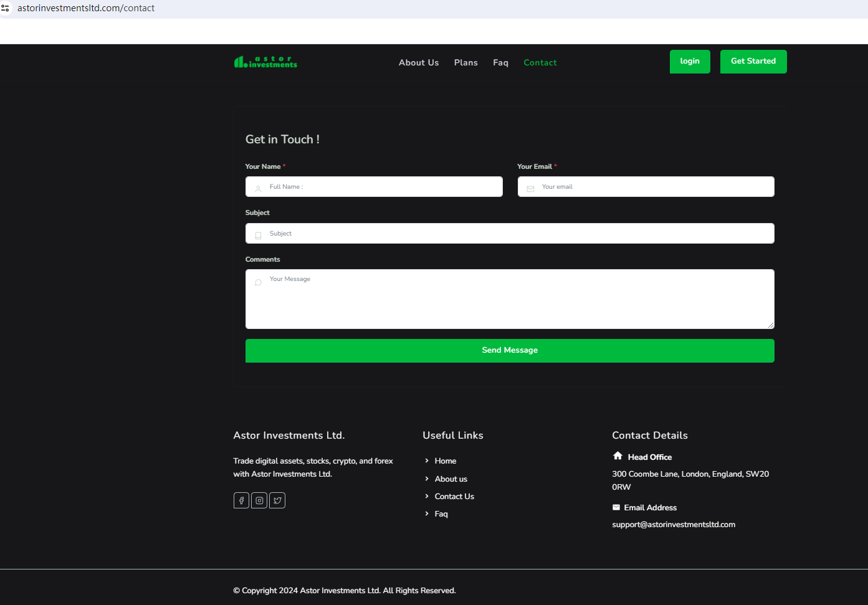This screenshot has height=605, width=868.
Task: Open the Instagram social icon
Action: click(x=259, y=500)
